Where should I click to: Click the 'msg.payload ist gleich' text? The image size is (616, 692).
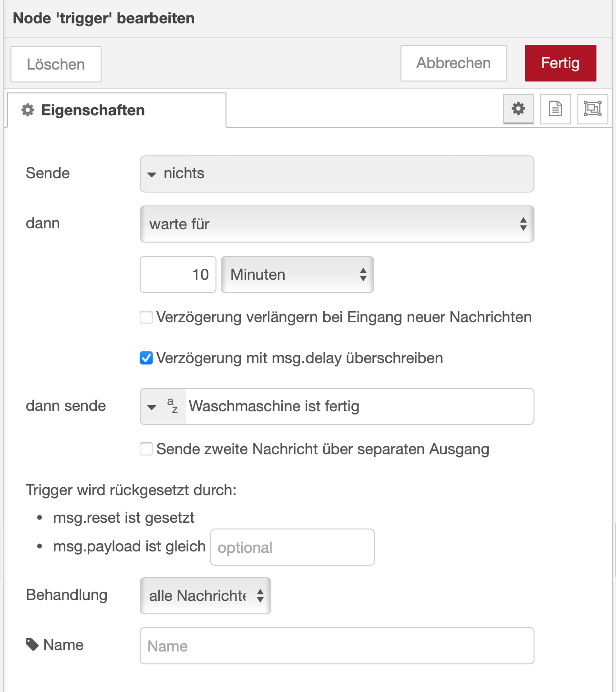pyautogui.click(x=129, y=546)
